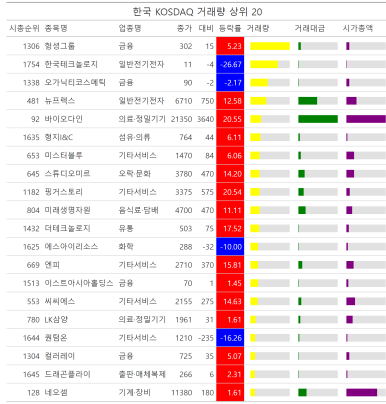The image size is (386, 404).
Task: Click the industry cell 음식료·담배
Action: point(138,210)
